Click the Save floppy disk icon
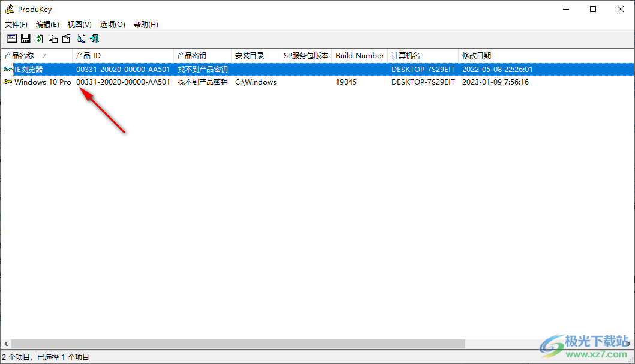Viewport: 635px width, 364px height. [26, 38]
